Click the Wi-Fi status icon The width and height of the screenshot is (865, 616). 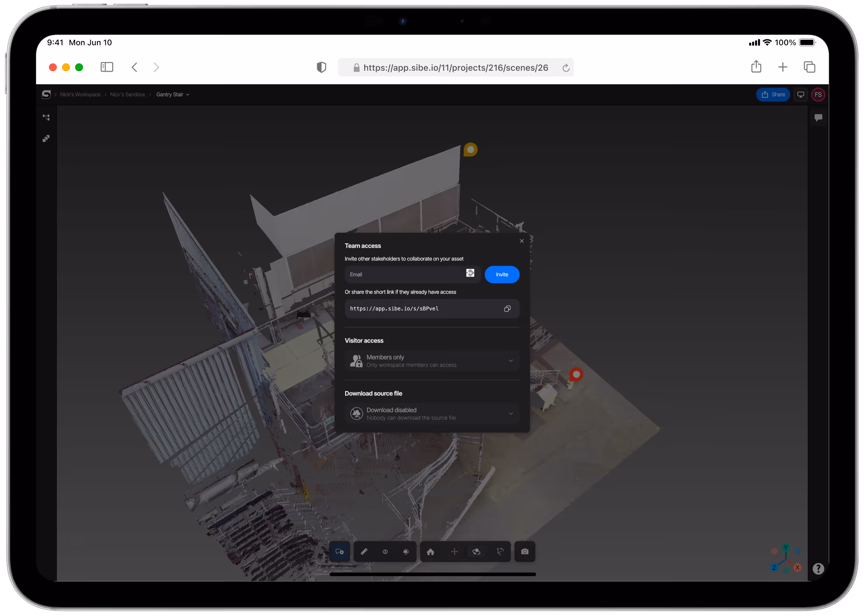coord(767,42)
